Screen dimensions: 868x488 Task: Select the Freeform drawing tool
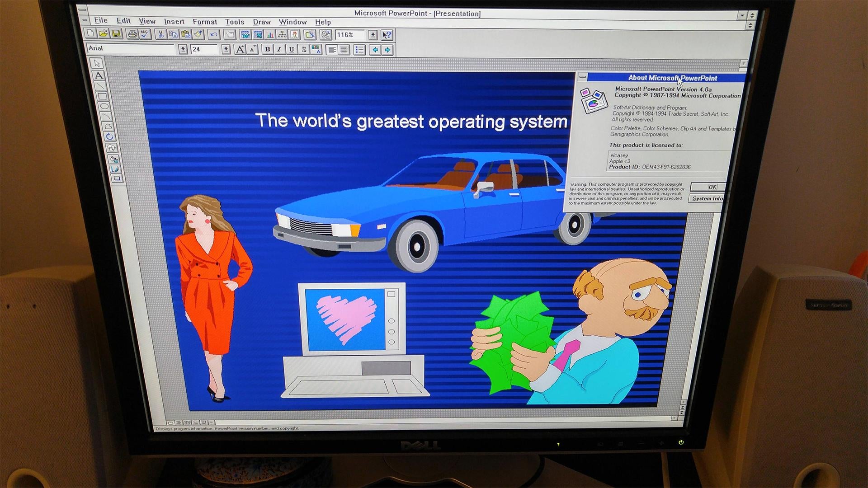point(108,127)
